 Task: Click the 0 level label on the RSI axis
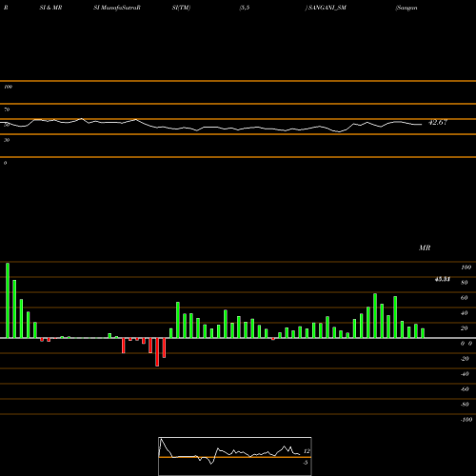5,163
